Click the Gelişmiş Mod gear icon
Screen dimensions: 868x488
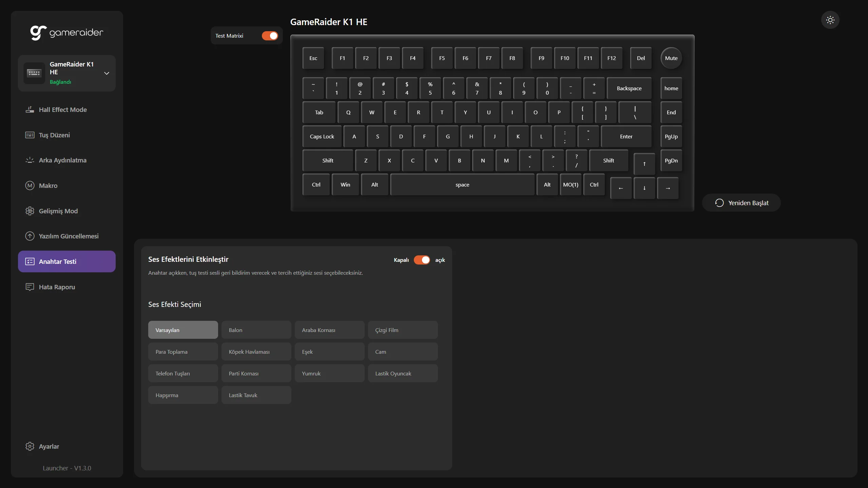[x=30, y=211]
